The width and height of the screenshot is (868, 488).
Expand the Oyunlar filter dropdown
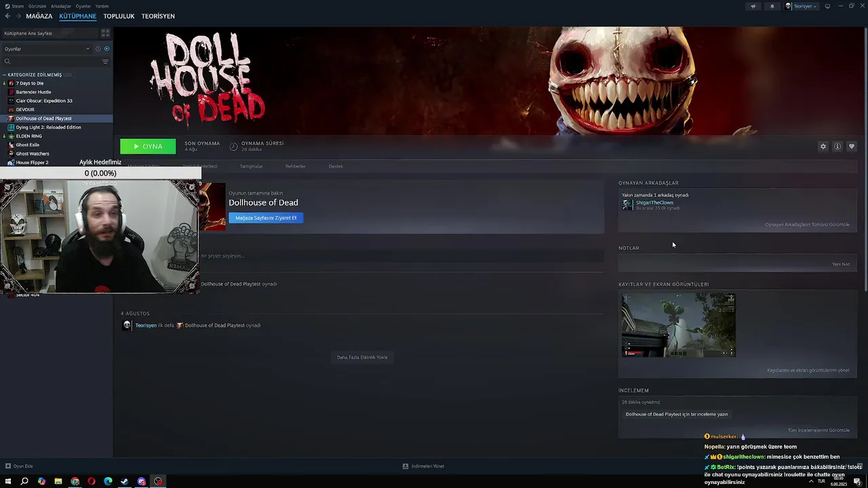coord(46,49)
